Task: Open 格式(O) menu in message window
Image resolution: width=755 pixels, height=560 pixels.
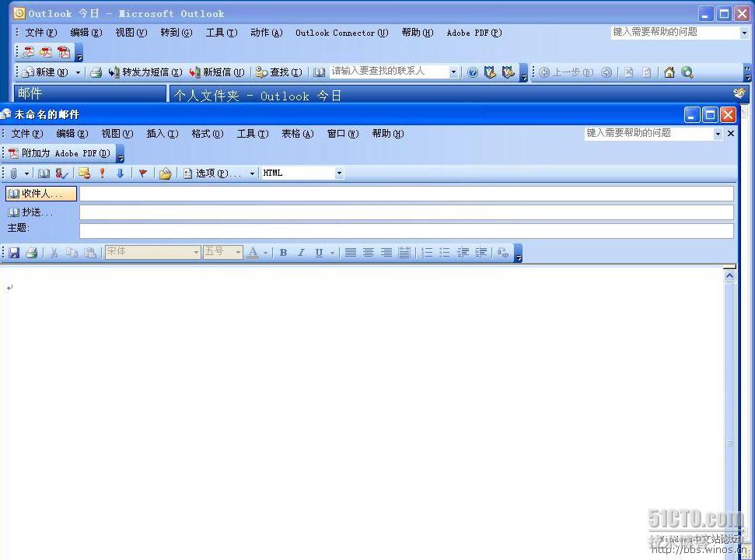Action: pyautogui.click(x=208, y=133)
